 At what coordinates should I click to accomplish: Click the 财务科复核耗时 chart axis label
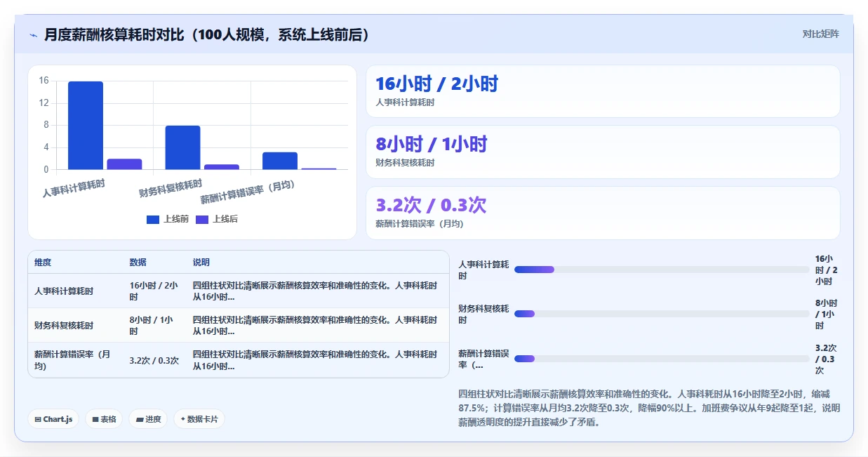[171, 188]
